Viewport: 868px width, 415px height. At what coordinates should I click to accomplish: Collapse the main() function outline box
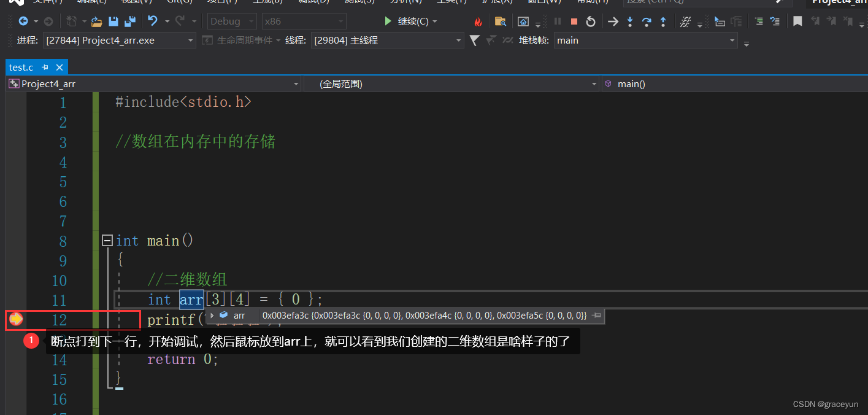tap(107, 241)
